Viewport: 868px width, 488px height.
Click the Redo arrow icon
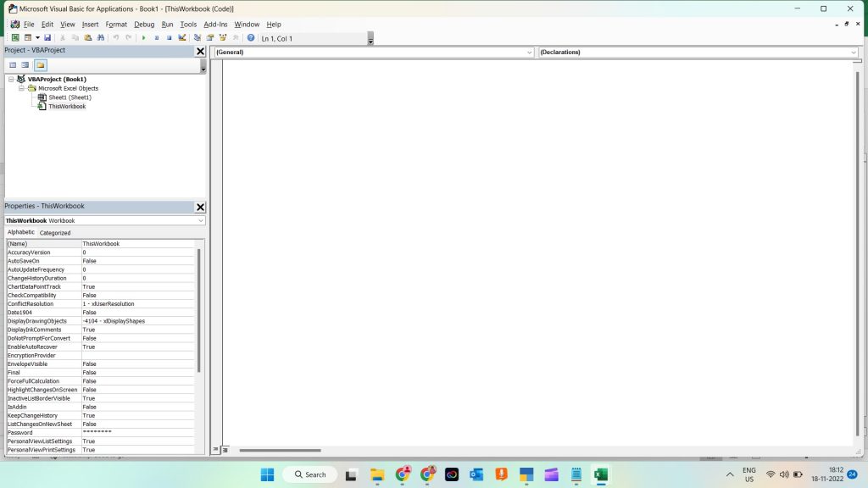[129, 37]
